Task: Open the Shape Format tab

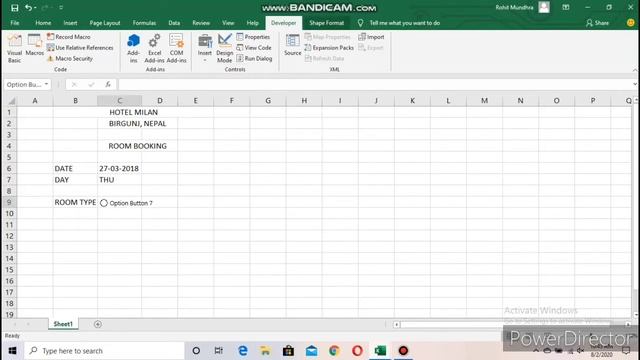Action: click(327, 23)
